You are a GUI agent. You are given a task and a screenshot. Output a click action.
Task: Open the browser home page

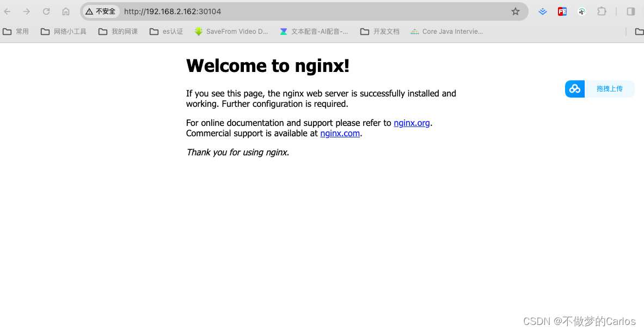click(66, 11)
